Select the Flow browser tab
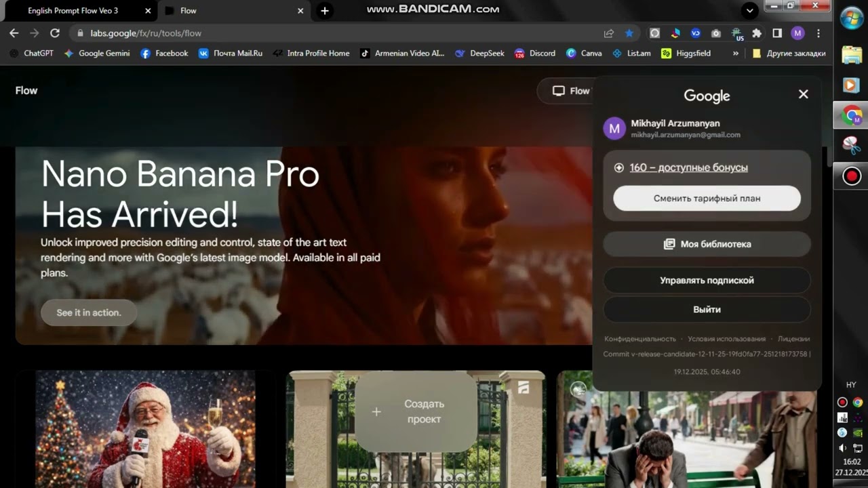Screen dimensions: 868x488 [x=235, y=11]
